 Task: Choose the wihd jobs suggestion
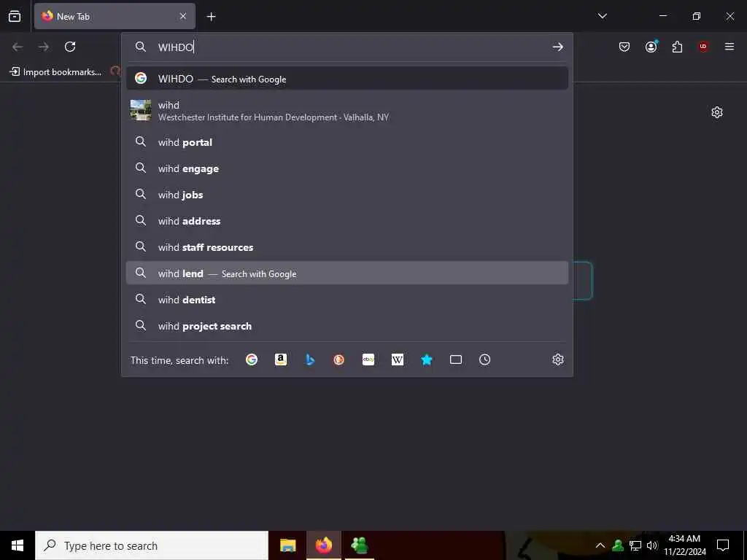[x=347, y=195]
